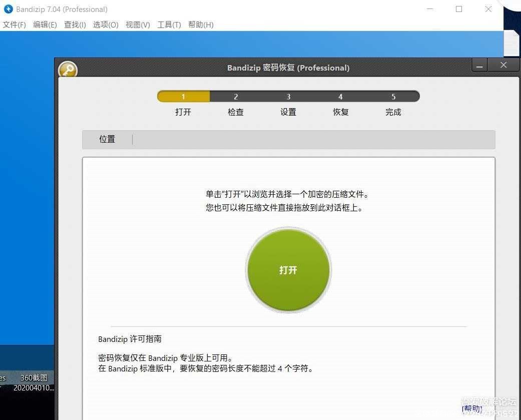Select step 4 恢复 in progress bar

(341, 96)
